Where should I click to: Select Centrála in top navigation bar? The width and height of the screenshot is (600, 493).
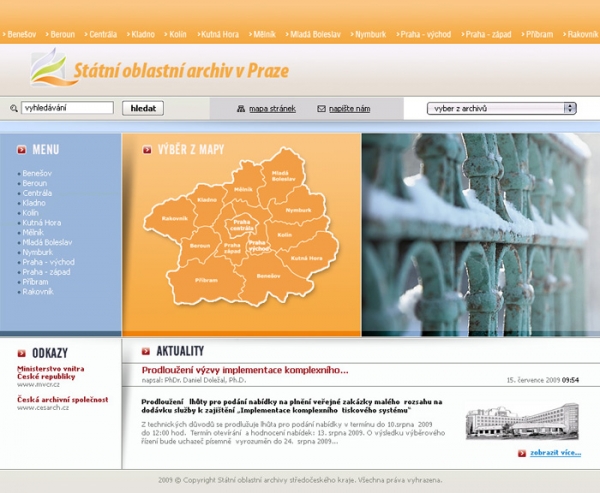click(103, 34)
